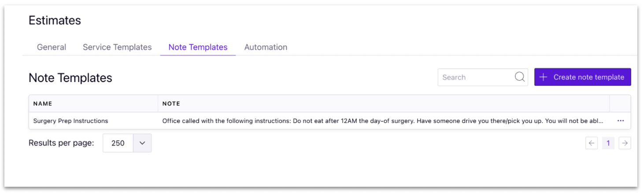This screenshot has width=644, height=193.
Task: Open the 250 results per page box
Action: click(118, 143)
